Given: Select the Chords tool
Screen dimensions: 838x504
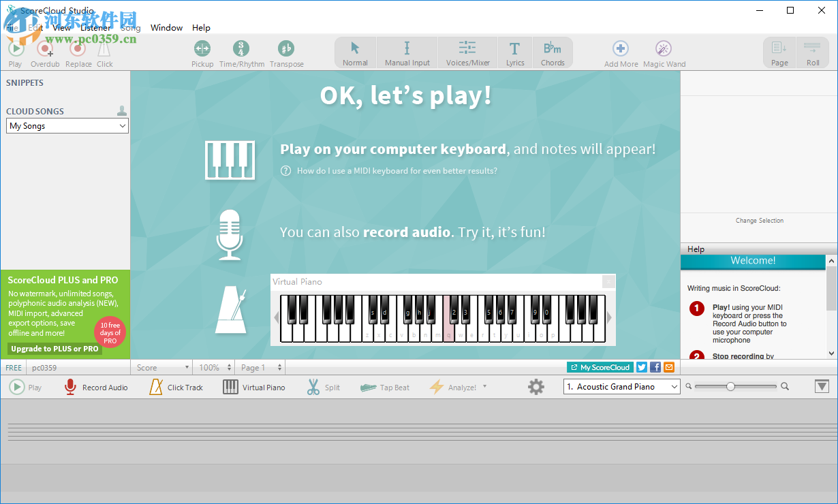Looking at the screenshot, I should [553, 52].
